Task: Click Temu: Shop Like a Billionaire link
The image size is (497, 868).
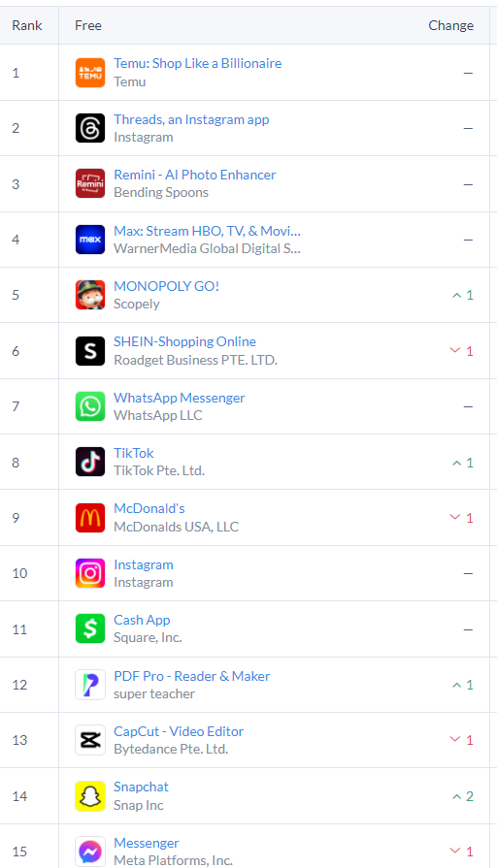Action: [198, 63]
